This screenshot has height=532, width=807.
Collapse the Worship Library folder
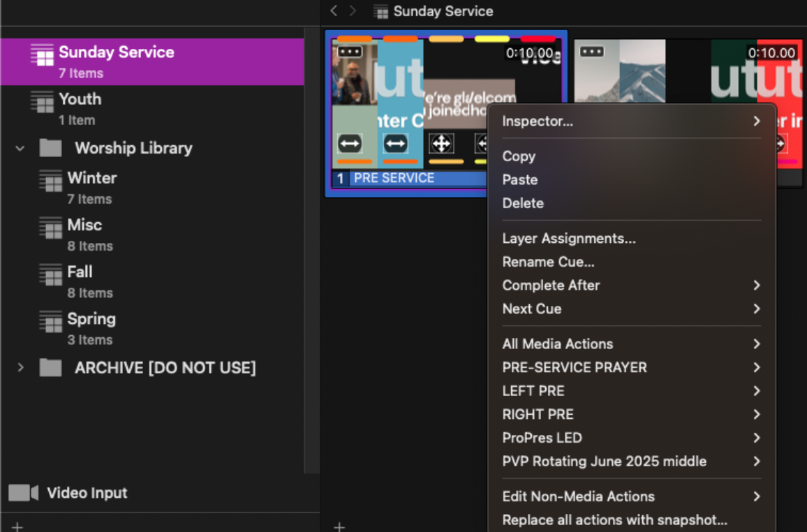[x=20, y=149]
